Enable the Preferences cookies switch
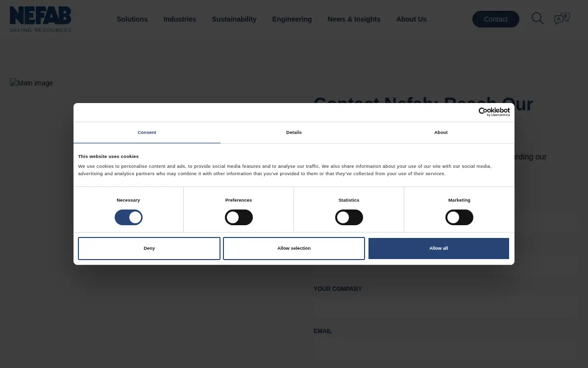The height and width of the screenshot is (368, 588). (239, 217)
